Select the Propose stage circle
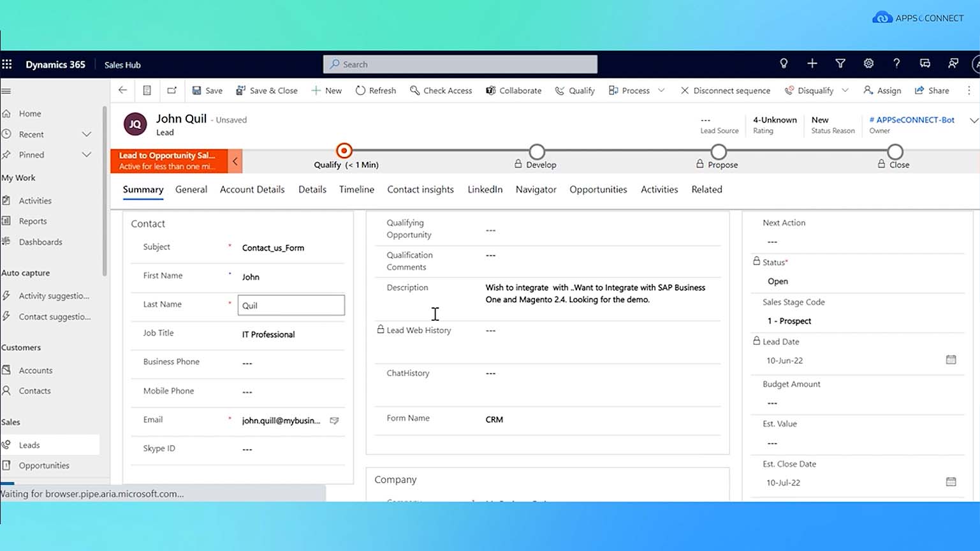The height and width of the screenshot is (551, 980). (x=719, y=152)
